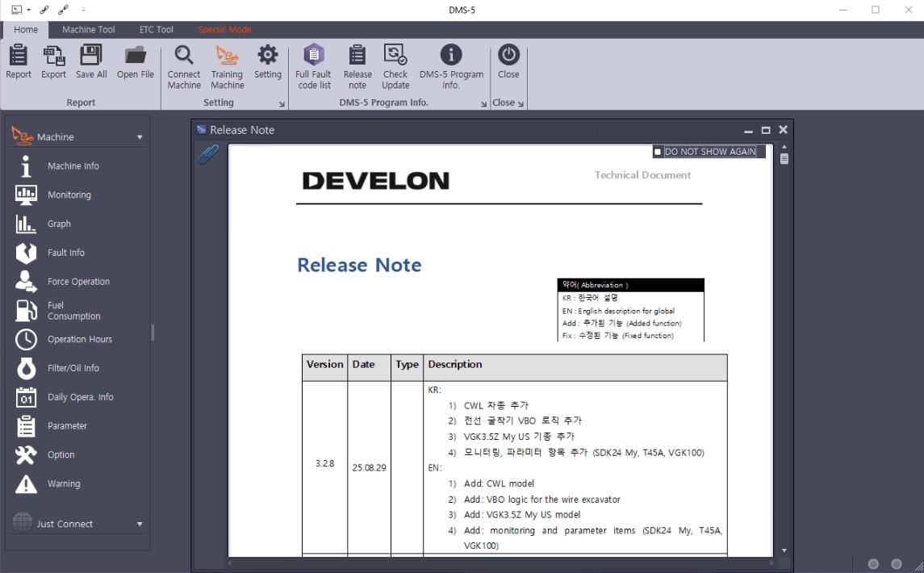This screenshot has width=924, height=573.
Task: Click the Check Update icon
Action: 395,56
